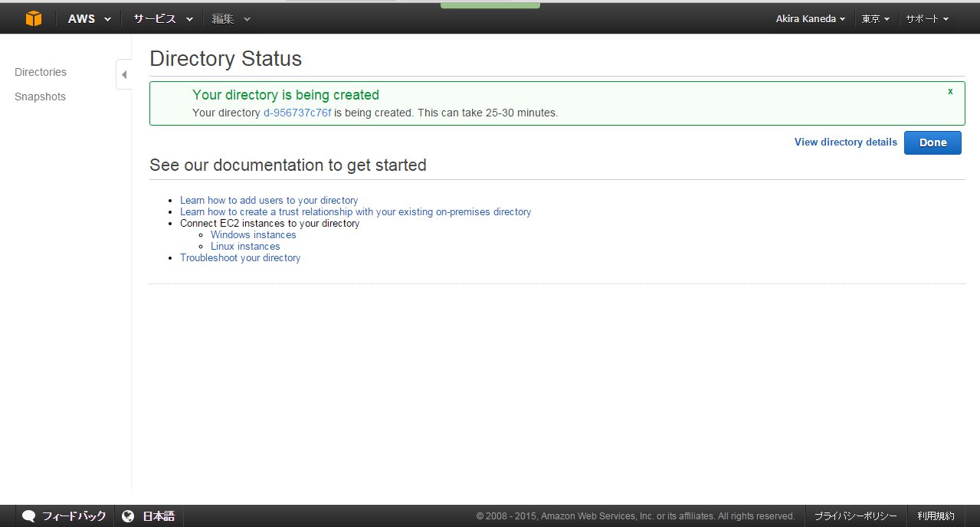Open the 編集 edit dropdown
The image size is (980, 527).
coord(231,18)
